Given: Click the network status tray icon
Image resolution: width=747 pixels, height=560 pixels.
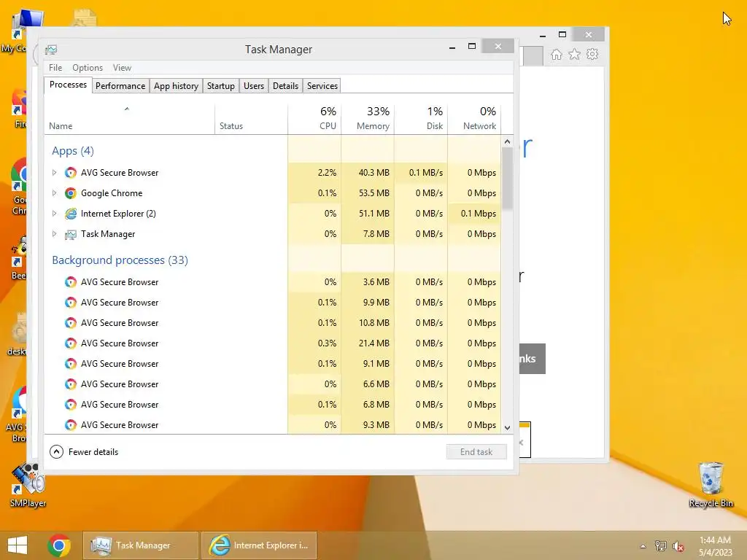Looking at the screenshot, I should [x=661, y=546].
